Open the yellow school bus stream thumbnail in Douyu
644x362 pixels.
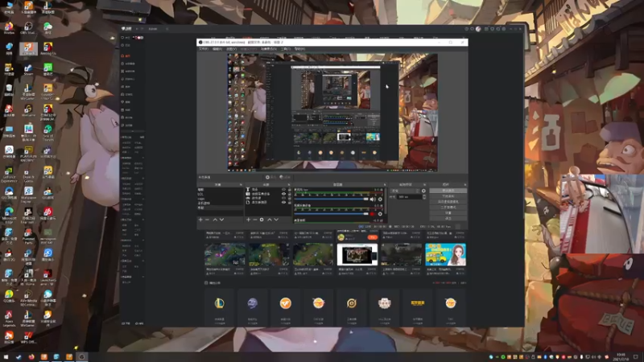[x=445, y=254]
